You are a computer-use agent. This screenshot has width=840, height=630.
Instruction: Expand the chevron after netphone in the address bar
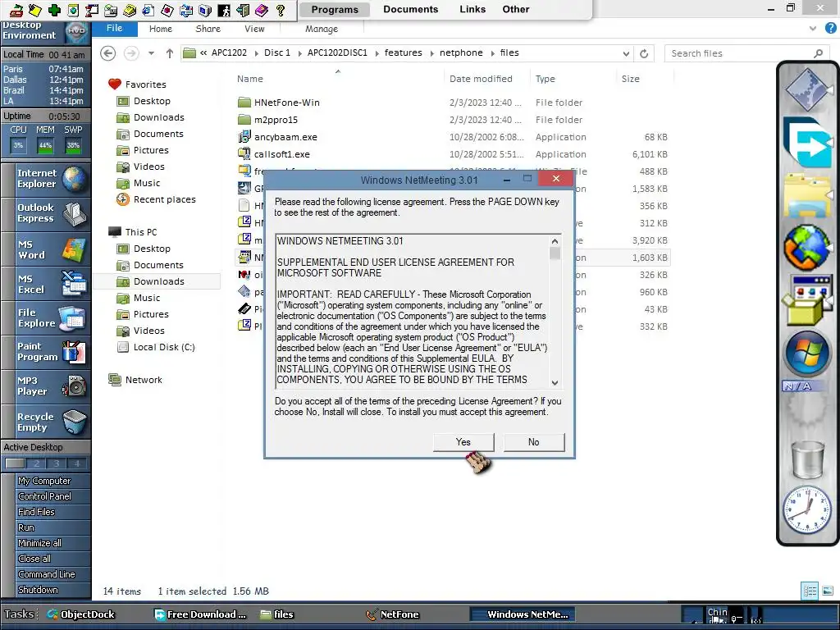pyautogui.click(x=492, y=53)
